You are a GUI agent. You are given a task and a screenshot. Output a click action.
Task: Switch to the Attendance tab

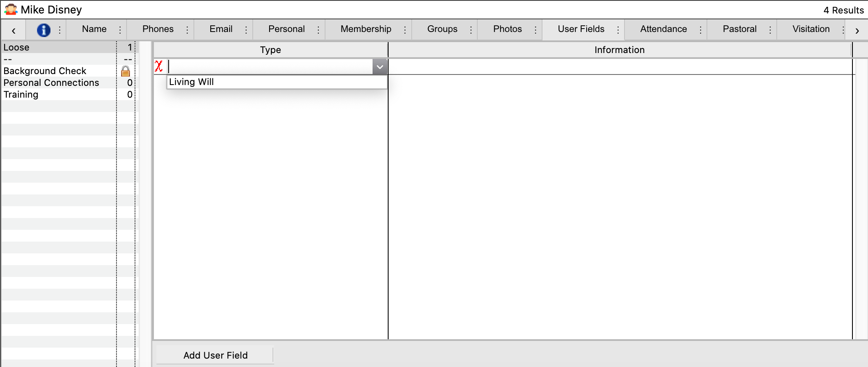pos(663,29)
